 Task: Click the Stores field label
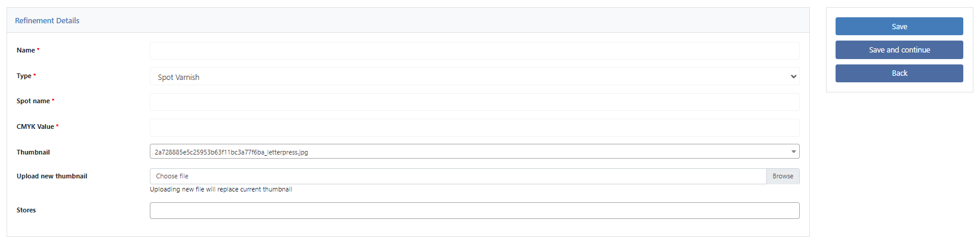(x=26, y=210)
